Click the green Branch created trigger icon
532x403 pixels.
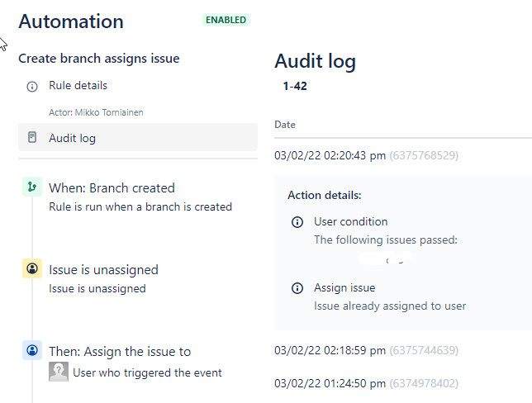32,187
